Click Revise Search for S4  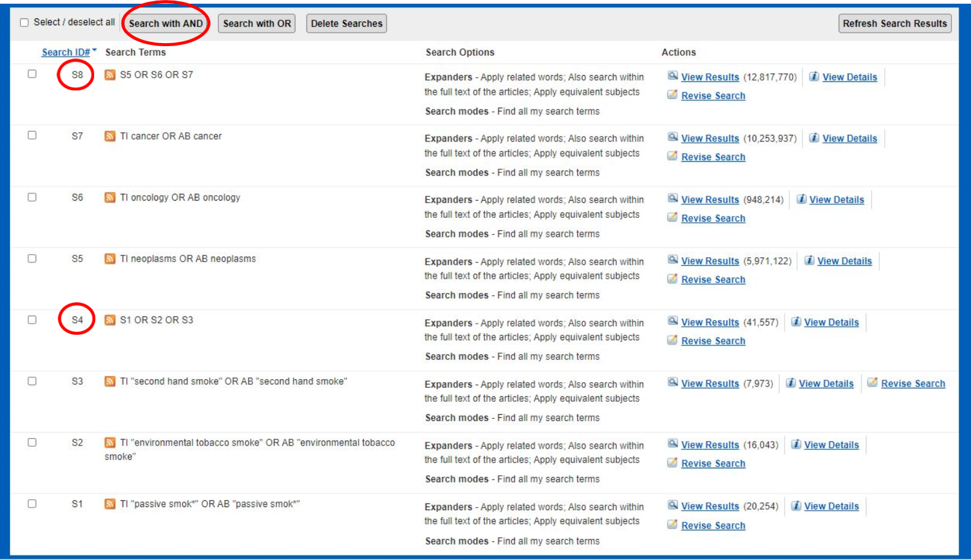713,341
